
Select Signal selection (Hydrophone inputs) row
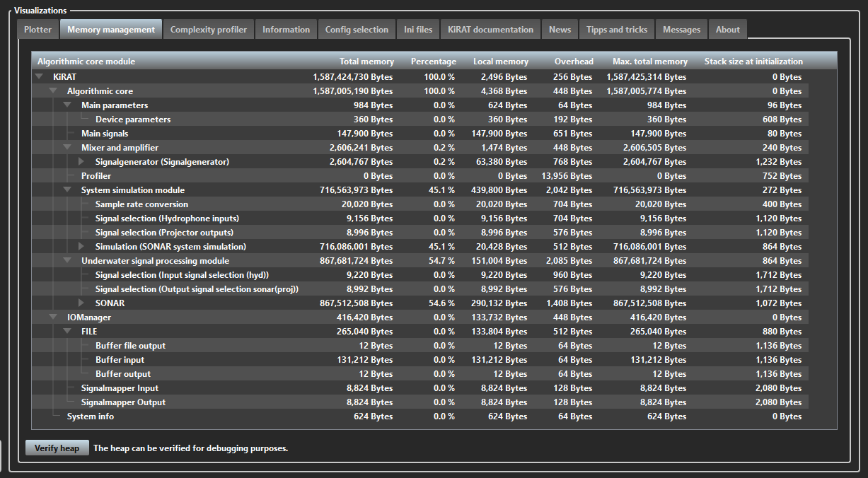click(420, 218)
